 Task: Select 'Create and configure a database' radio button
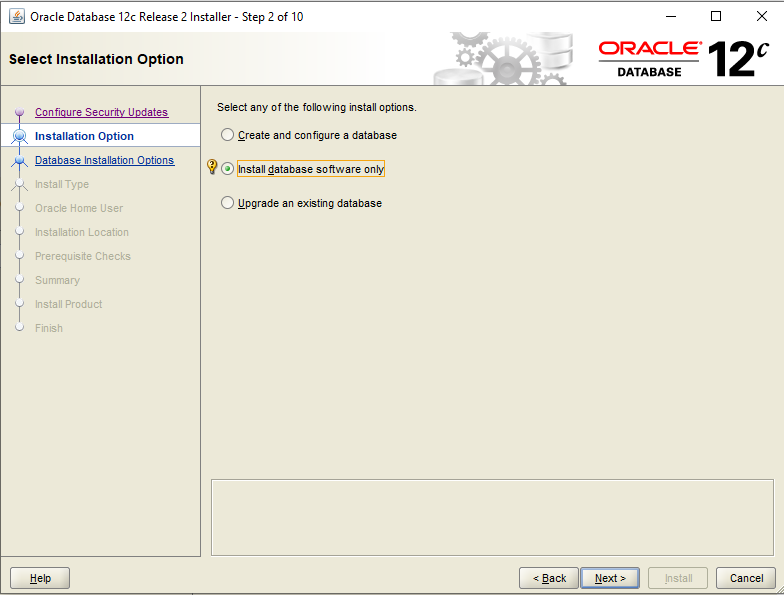[x=228, y=135]
